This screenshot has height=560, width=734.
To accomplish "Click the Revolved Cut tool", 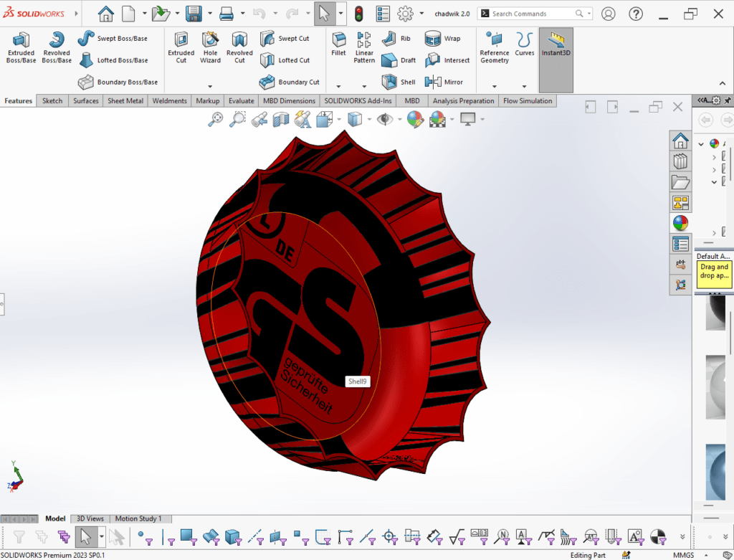I will coord(239,47).
